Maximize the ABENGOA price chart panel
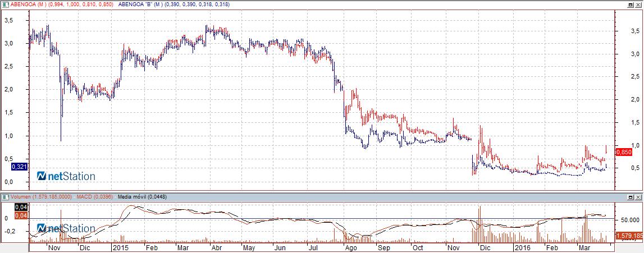 (x=631, y=4)
